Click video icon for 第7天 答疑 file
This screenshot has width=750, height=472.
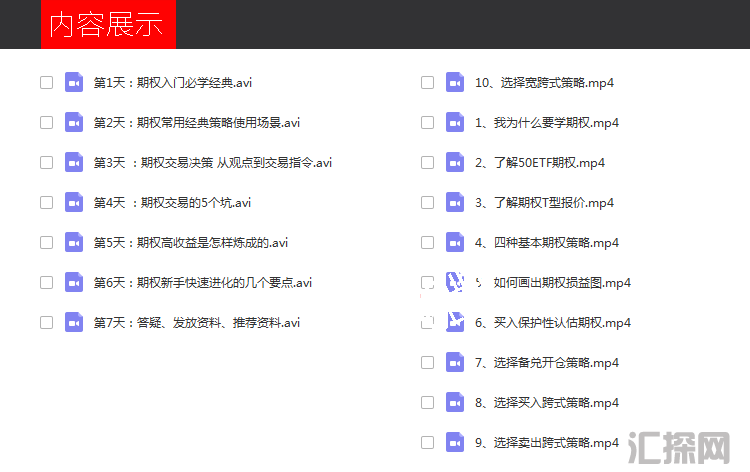click(x=73, y=322)
